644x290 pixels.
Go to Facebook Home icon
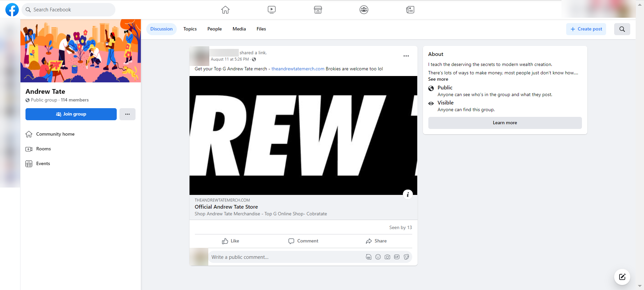(x=225, y=10)
